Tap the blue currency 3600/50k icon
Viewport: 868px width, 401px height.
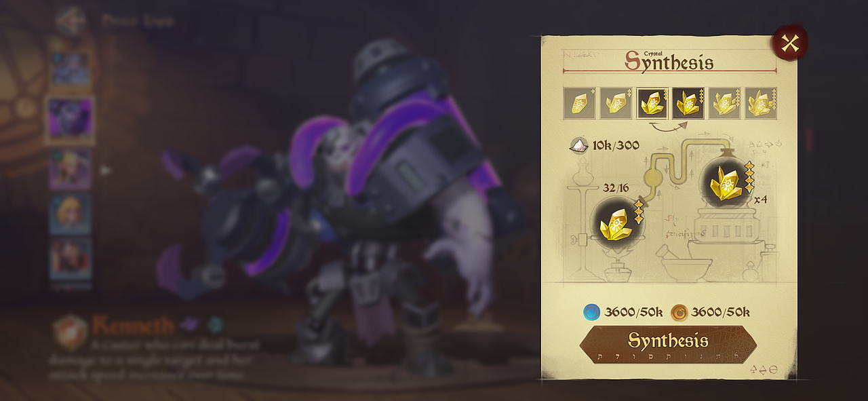click(592, 312)
